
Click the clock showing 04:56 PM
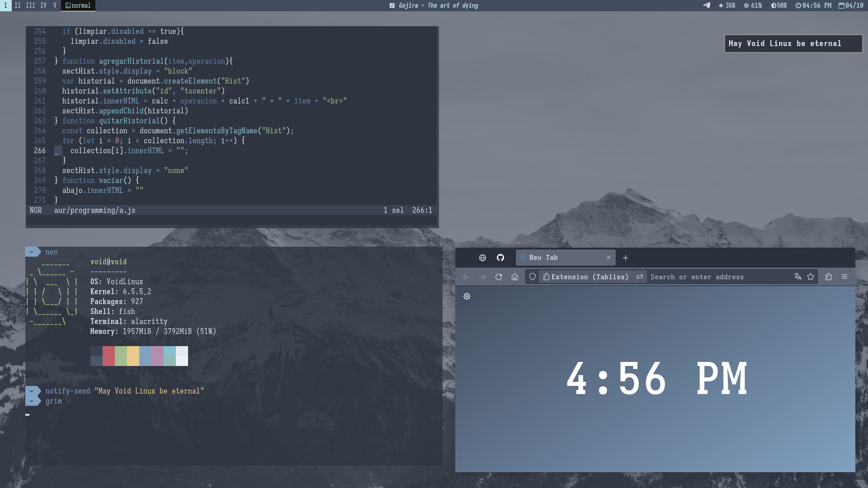[813, 6]
